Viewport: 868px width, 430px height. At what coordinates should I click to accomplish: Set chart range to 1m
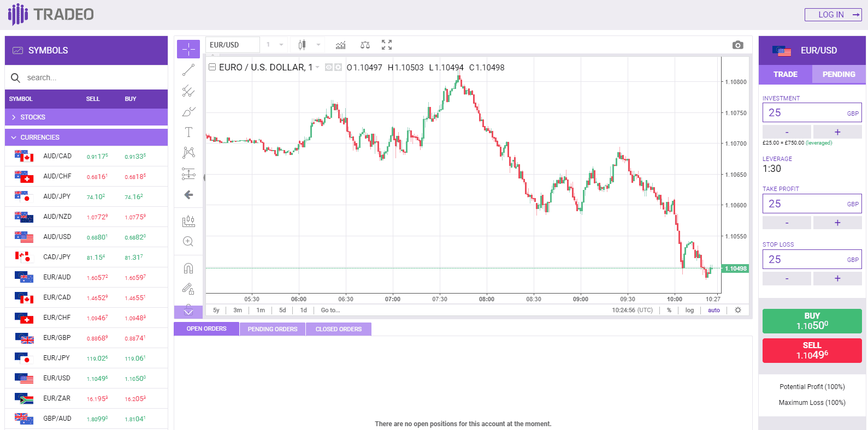pyautogui.click(x=261, y=310)
